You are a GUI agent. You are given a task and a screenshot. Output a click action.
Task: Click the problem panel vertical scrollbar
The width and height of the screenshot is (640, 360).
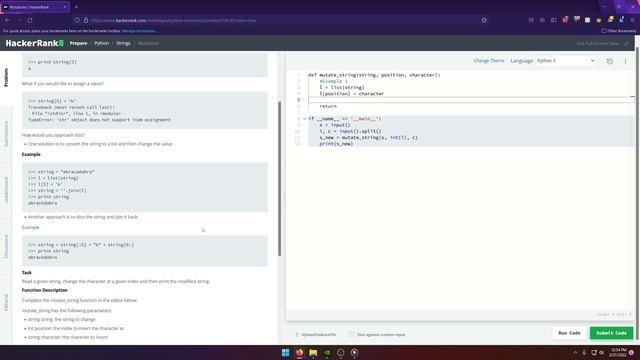click(x=280, y=179)
